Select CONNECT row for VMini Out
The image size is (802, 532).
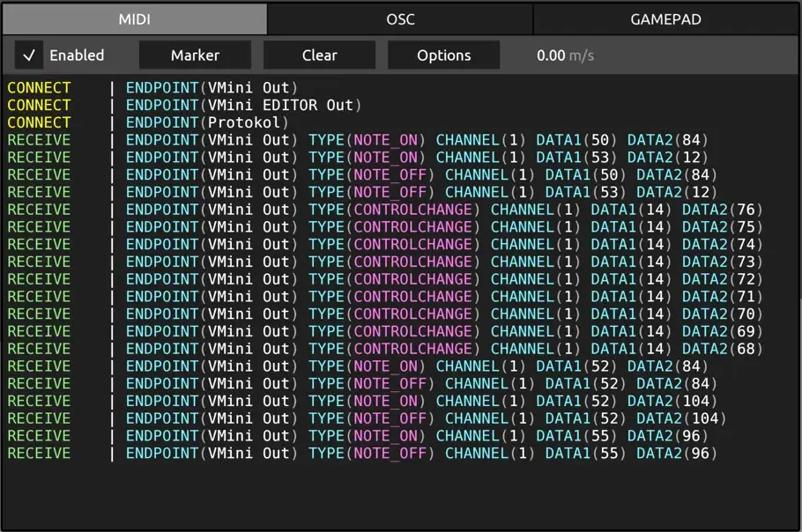point(152,88)
